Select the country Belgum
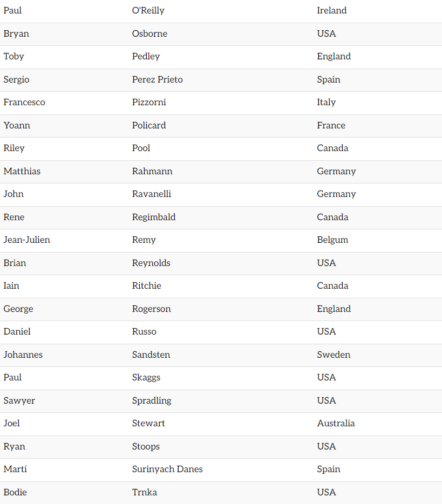 click(x=332, y=240)
